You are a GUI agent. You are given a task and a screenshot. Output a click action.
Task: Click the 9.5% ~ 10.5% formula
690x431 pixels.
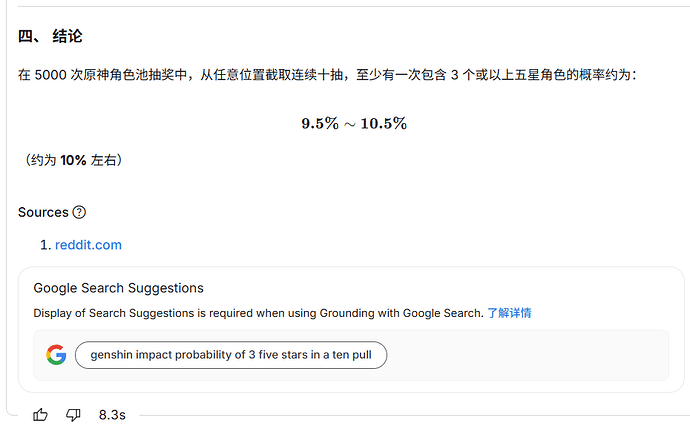[x=354, y=123]
